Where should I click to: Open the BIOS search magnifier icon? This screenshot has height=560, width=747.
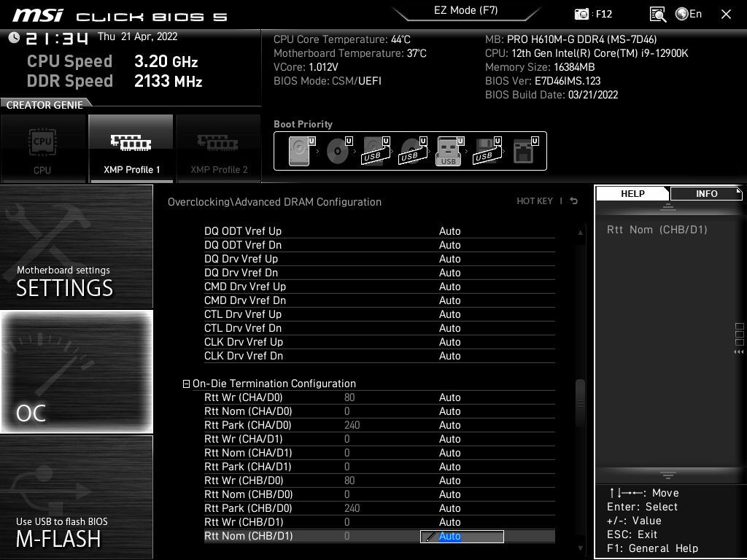657,15
